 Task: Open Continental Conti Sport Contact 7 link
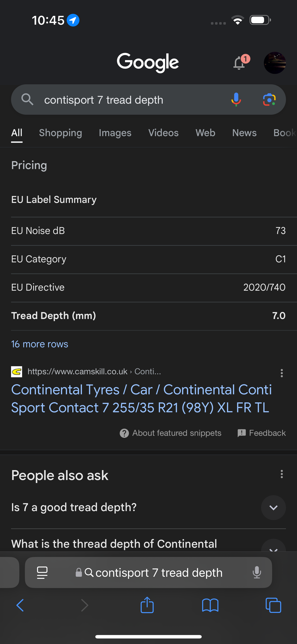(142, 398)
